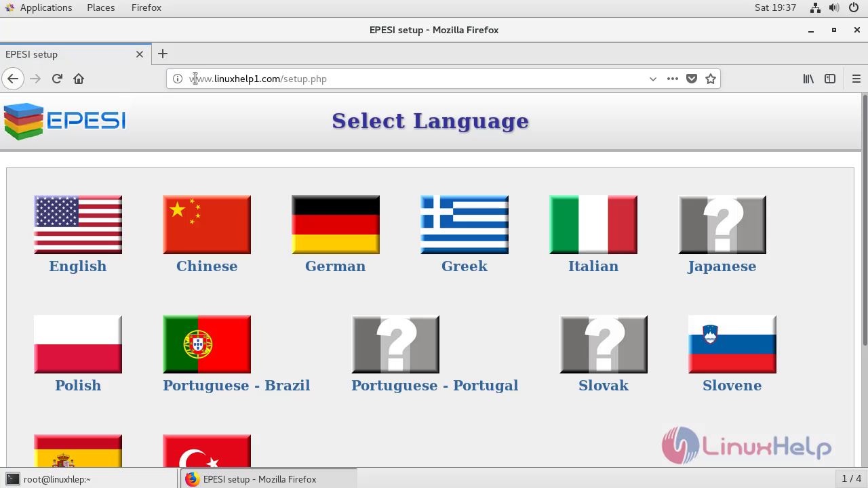
Task: Click the Greek flag icon
Action: tap(465, 225)
